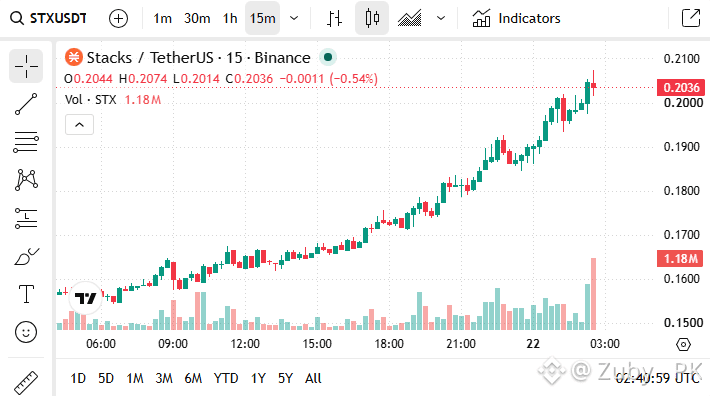Switch to the 1h timeframe
Screen dimensions: 710x396
coord(230,19)
